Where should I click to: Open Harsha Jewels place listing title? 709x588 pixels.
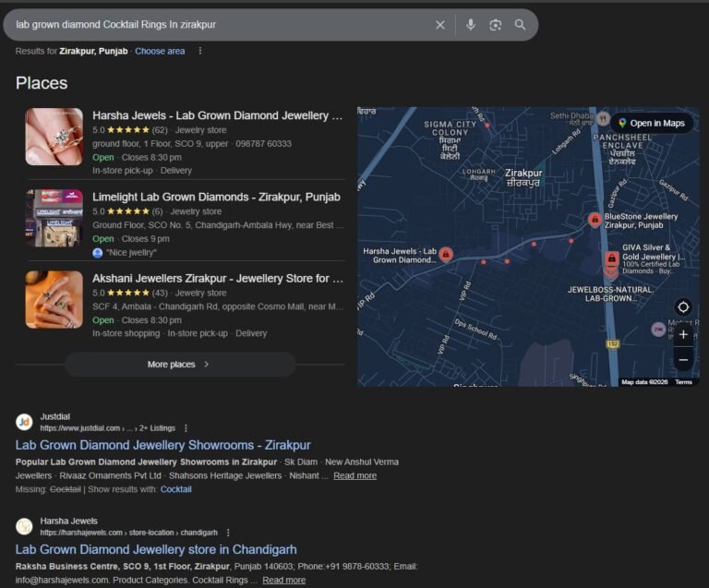coord(218,115)
